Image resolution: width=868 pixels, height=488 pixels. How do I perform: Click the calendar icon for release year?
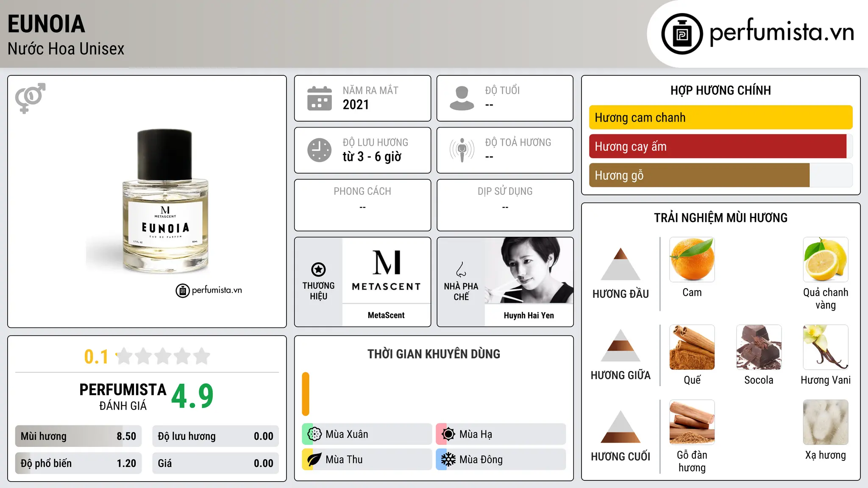320,98
